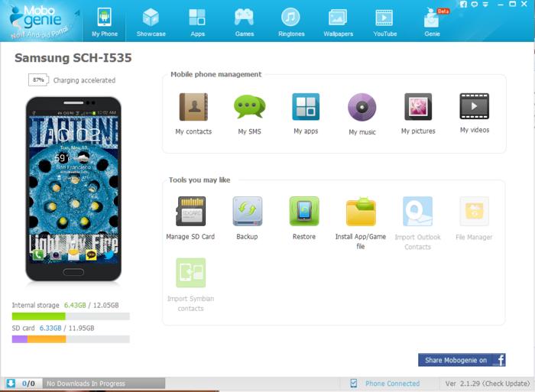The width and height of the screenshot is (535, 392).
Task: Click downloads arrow icon in status bar
Action: 11,383
